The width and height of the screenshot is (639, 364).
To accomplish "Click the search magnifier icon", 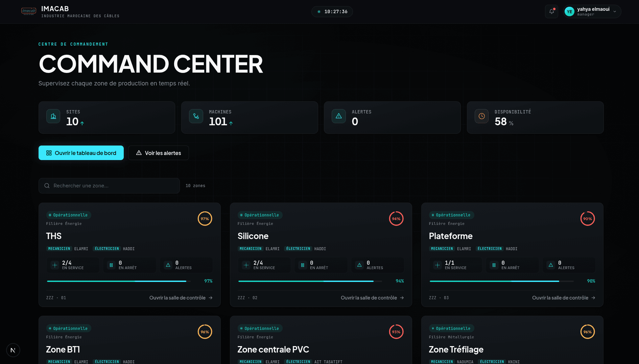I will (47, 186).
